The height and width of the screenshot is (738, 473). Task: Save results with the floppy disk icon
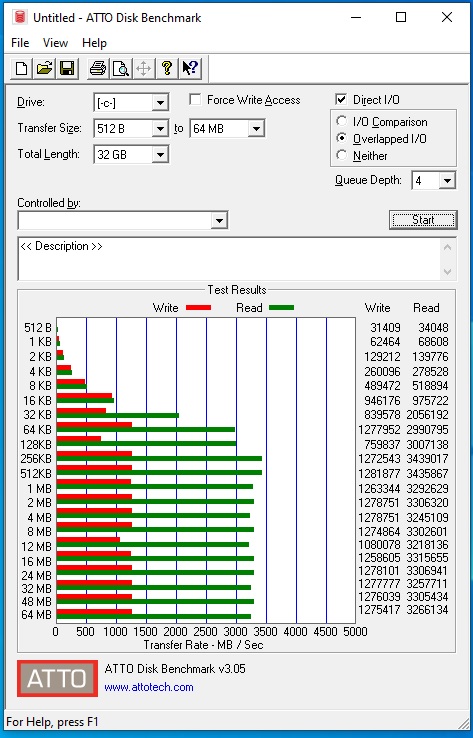point(67,68)
